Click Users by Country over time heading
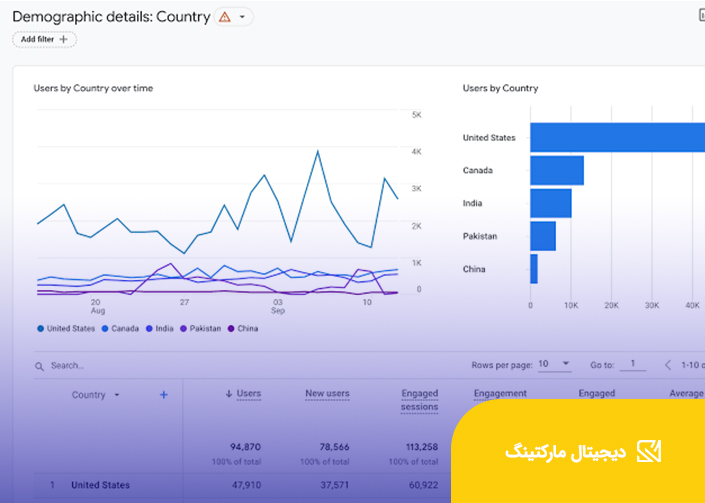This screenshot has width=705, height=503. [93, 88]
